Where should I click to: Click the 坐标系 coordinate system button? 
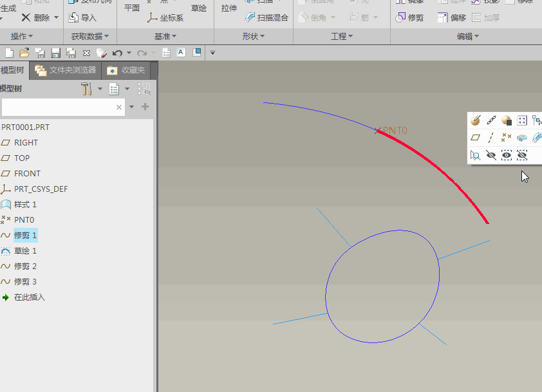click(x=165, y=17)
